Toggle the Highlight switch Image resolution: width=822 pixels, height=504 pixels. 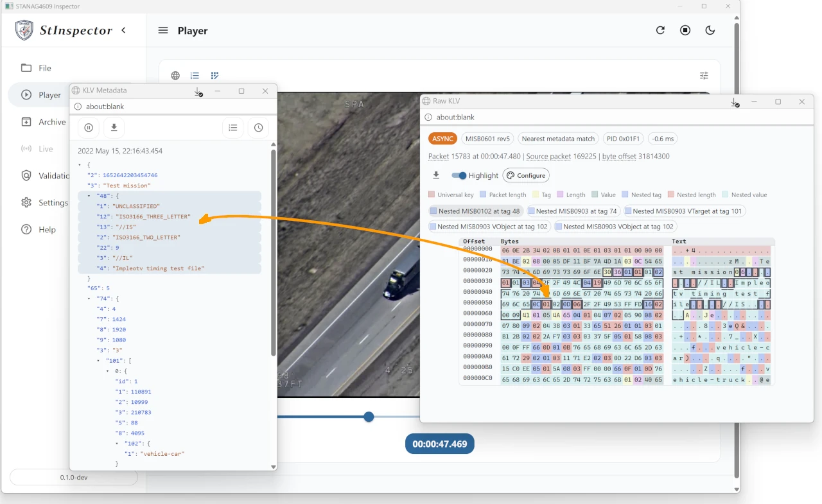(459, 175)
